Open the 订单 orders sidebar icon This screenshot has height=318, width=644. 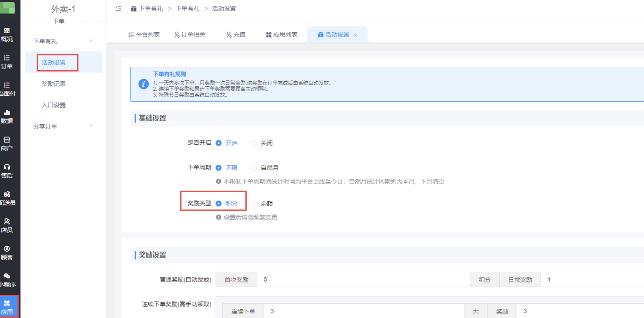(7, 62)
